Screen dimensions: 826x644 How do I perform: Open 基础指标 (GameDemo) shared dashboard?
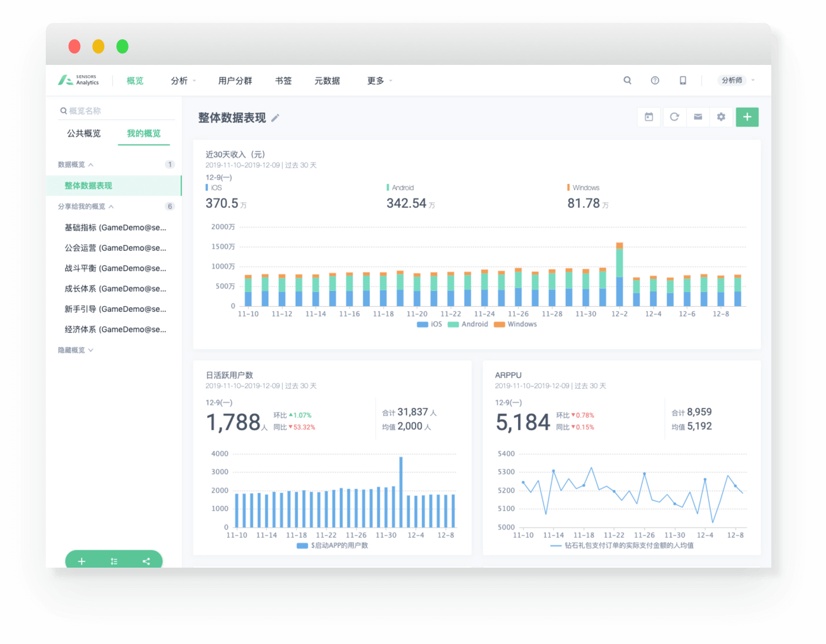115,228
